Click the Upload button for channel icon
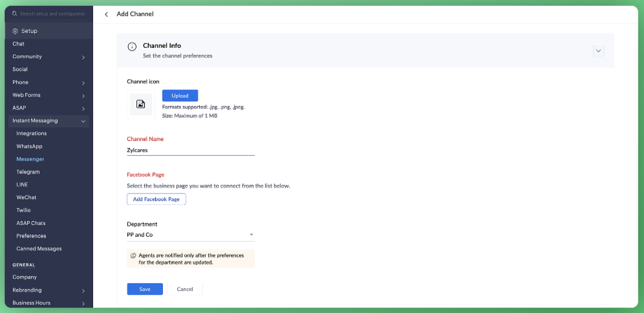Viewport: 644px width, 313px height. pos(180,96)
